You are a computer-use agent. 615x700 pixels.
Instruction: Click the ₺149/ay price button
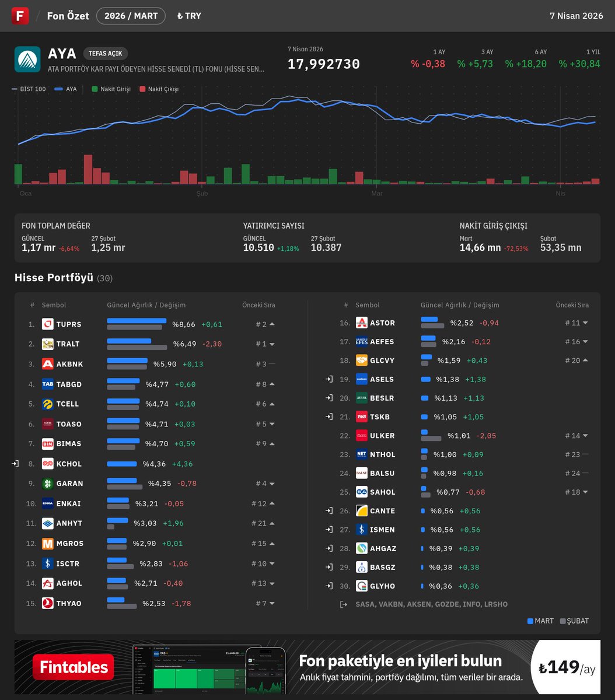coord(567,667)
